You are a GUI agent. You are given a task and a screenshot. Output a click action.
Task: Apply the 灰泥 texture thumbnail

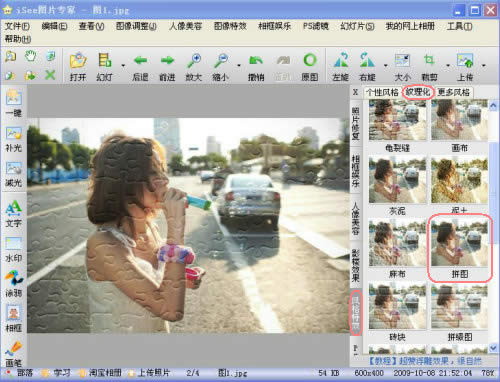coord(397,180)
